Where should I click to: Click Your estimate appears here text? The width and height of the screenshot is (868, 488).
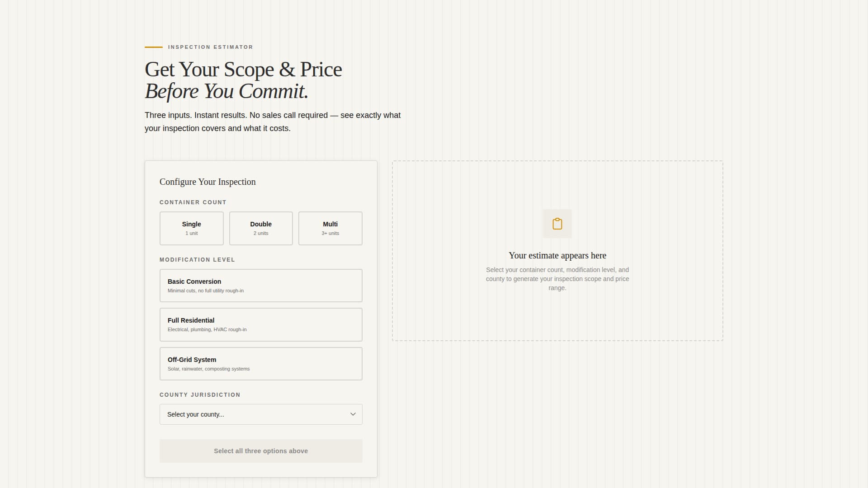coord(557,255)
